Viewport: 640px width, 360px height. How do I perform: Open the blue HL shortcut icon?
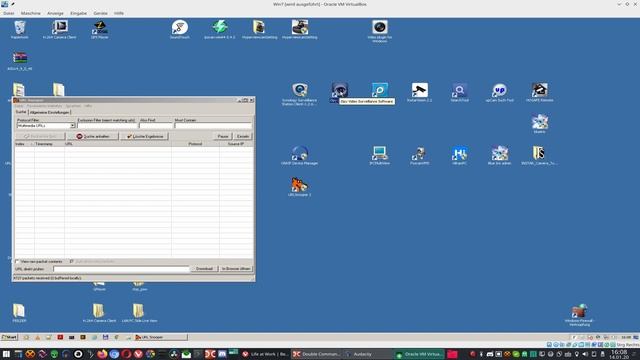point(460,155)
